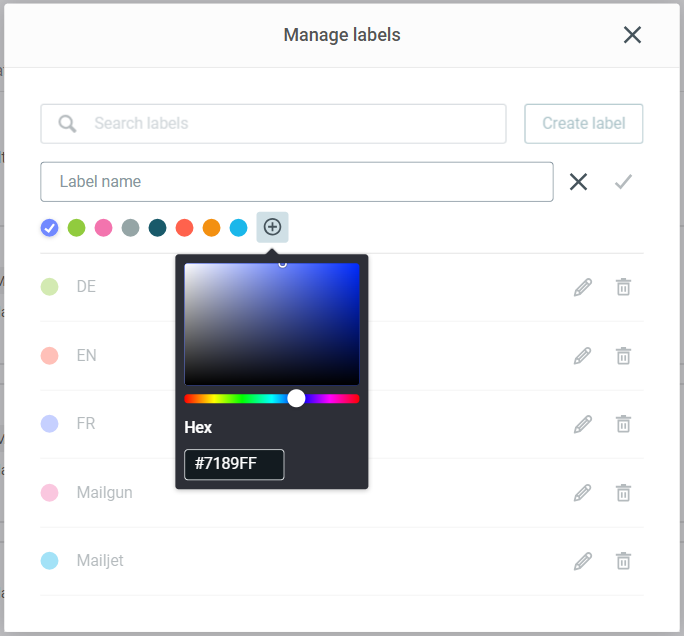Click the pencil edit icon for DE label

click(583, 287)
